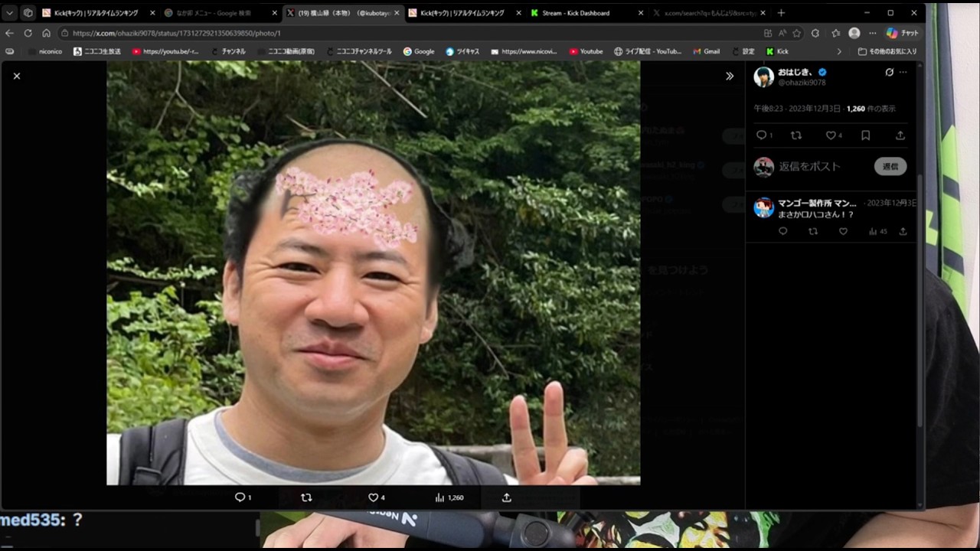The width and height of the screenshot is (980, 551).
Task: Share the まさかロハコさん comment
Action: pyautogui.click(x=903, y=231)
